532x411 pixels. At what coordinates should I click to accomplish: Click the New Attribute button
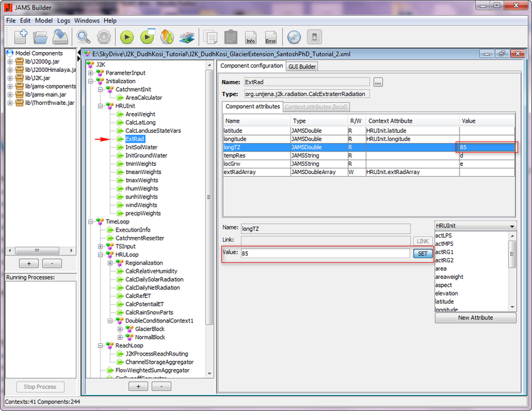point(475,318)
